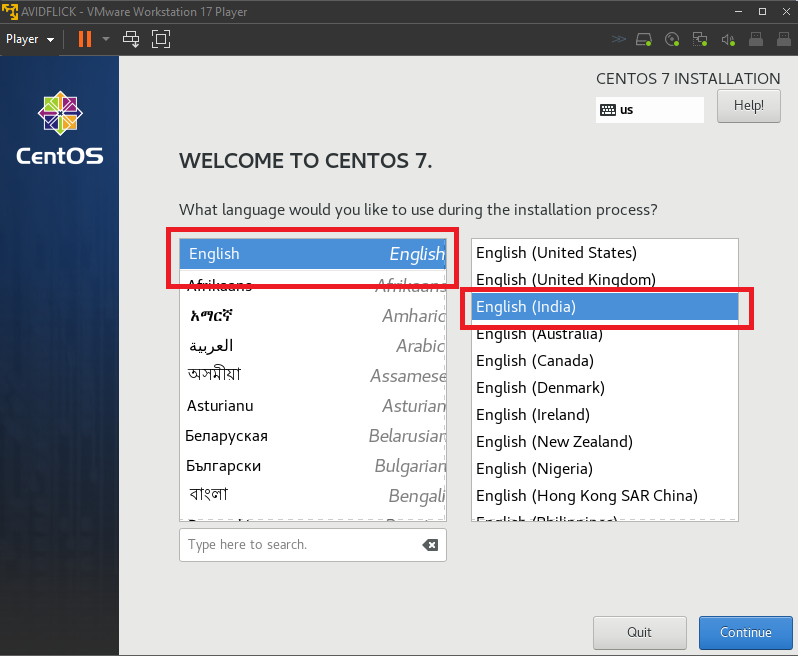Viewport: 798px width, 656px height.
Task: Click the printer device icon
Action: tap(756, 40)
